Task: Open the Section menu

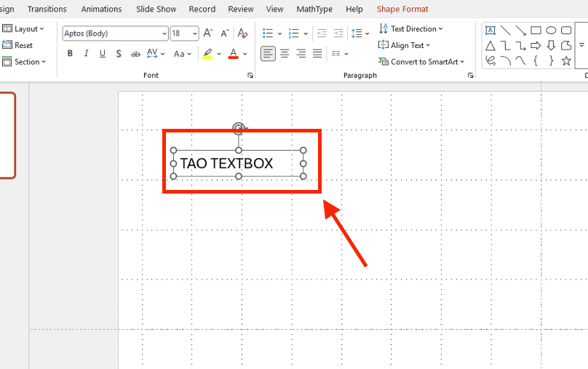Action: pyautogui.click(x=23, y=62)
